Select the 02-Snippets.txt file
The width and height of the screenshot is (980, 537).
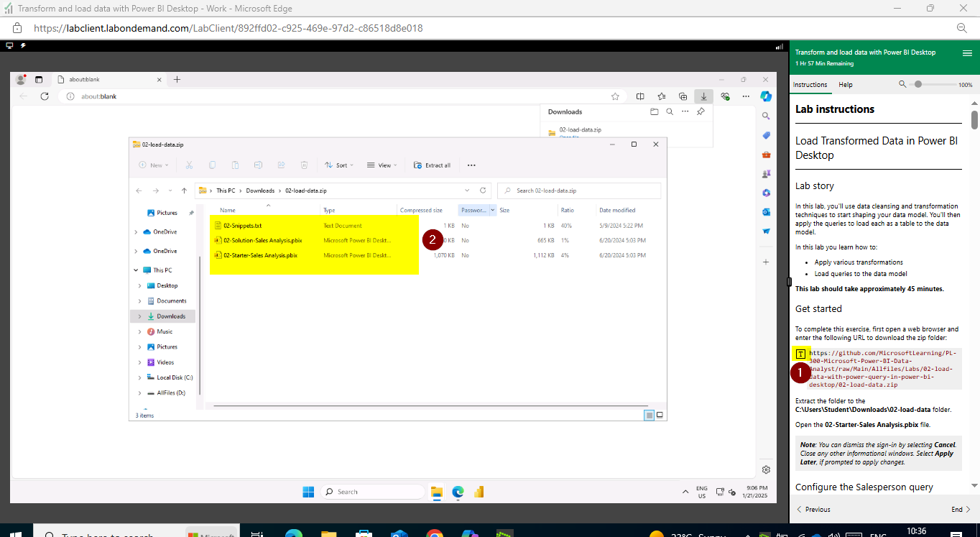(242, 225)
